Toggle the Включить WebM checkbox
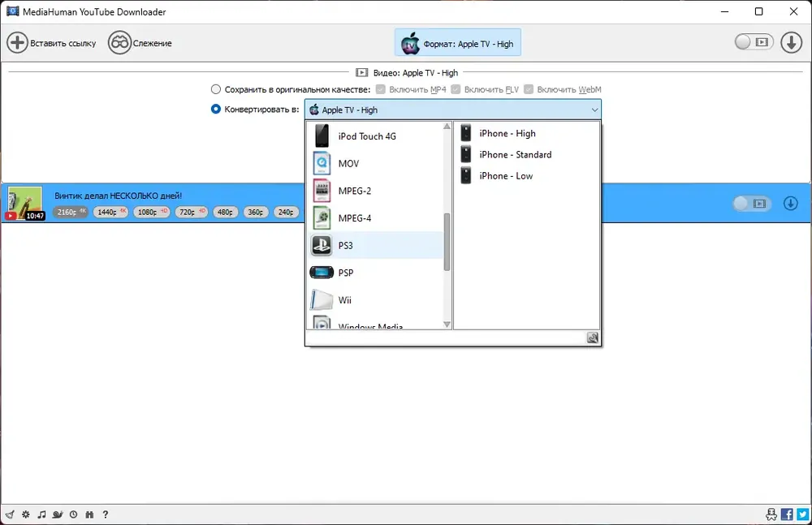The image size is (812, 525). pyautogui.click(x=529, y=89)
